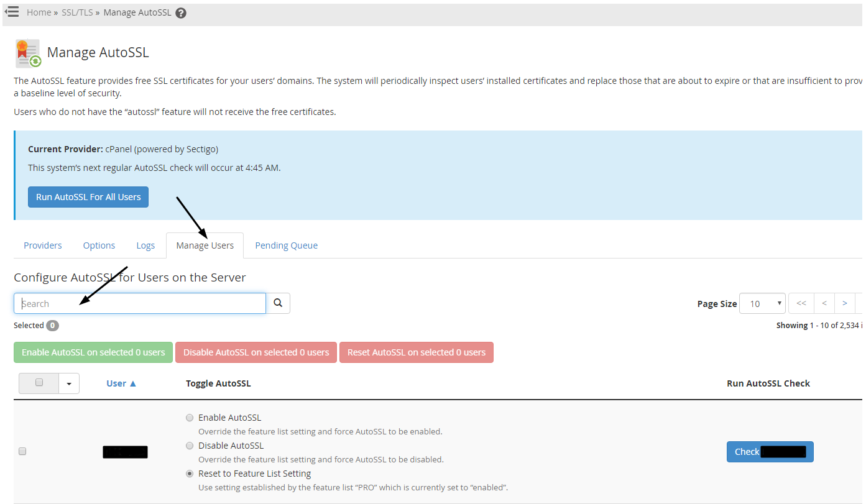
Task: Click the help question mark icon
Action: coord(180,12)
